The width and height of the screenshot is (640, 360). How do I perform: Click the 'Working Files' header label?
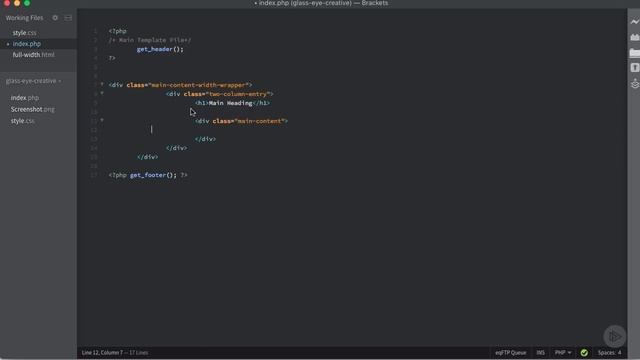pos(24,18)
